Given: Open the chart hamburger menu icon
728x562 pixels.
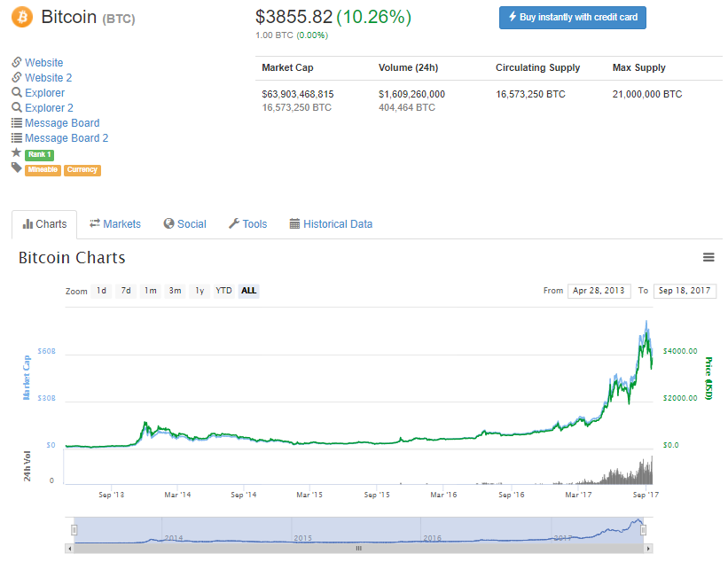Looking at the screenshot, I should pos(708,257).
